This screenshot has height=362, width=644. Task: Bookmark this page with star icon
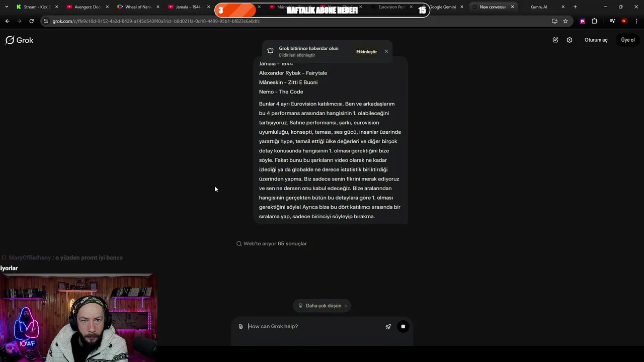566,21
